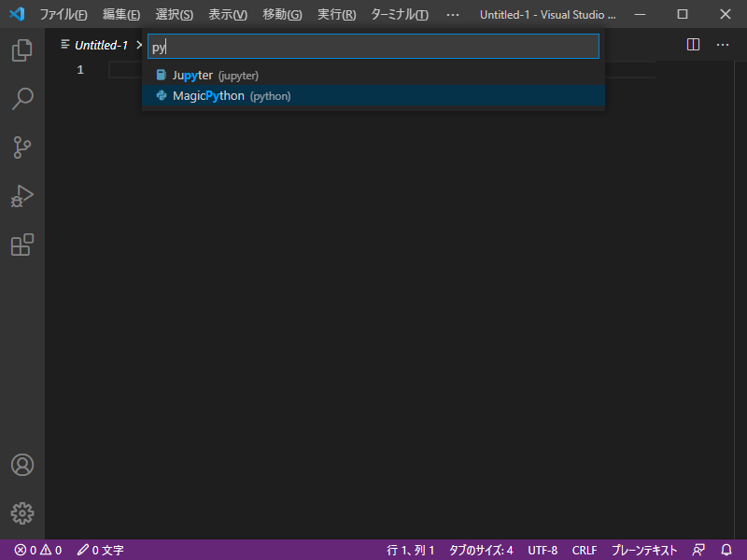Viewport: 747px width, 560px height.
Task: Close the Visual Studio Code window
Action: click(726, 14)
